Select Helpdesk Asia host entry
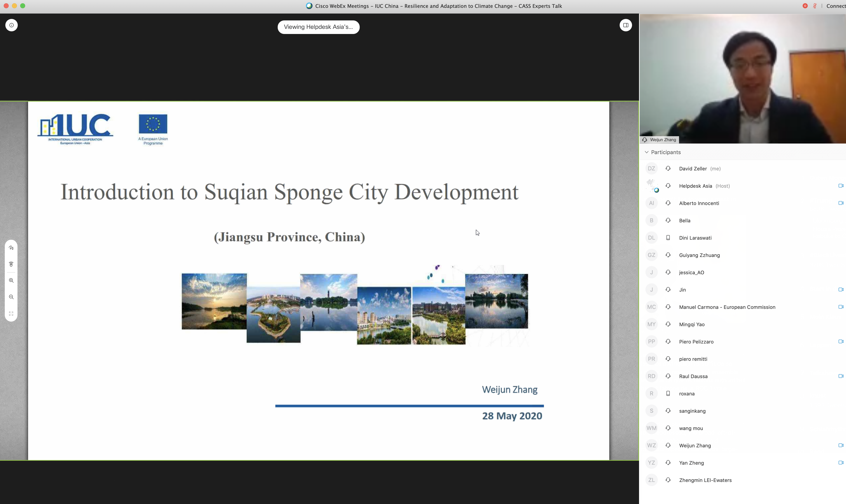This screenshot has height=504, width=846. click(x=695, y=186)
